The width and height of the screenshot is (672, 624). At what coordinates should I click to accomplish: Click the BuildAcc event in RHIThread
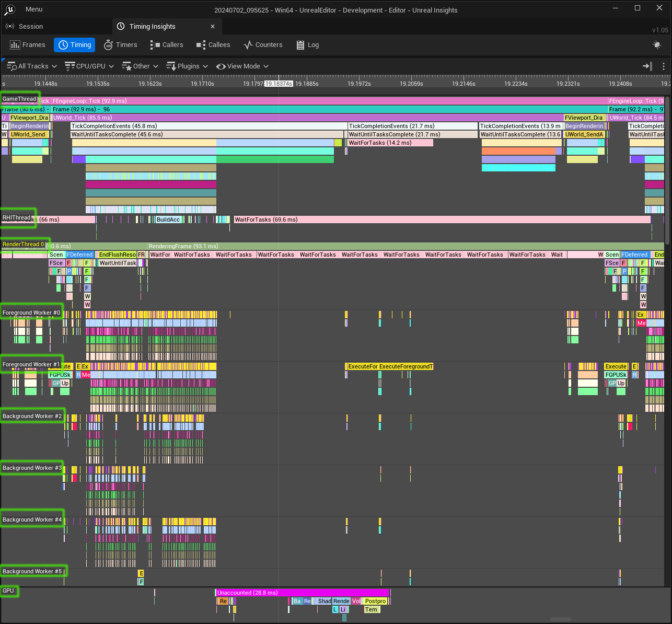168,219
